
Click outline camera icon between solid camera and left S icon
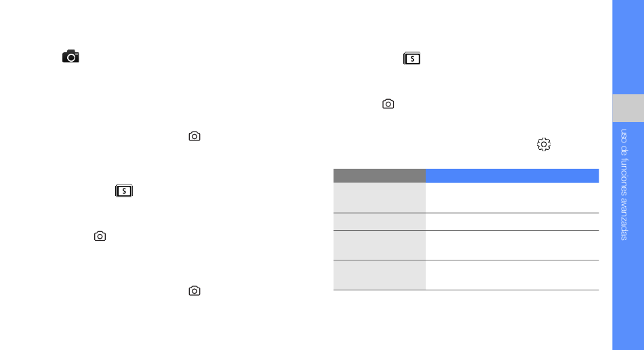(x=195, y=136)
